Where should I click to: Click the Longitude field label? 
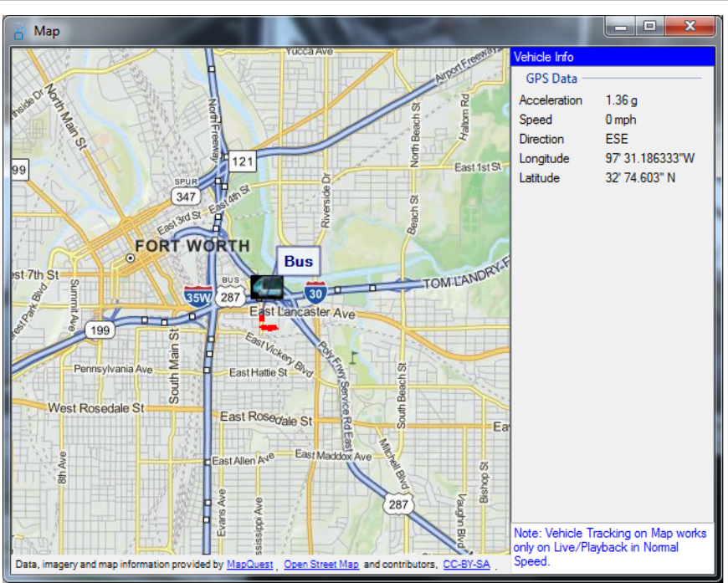click(544, 159)
